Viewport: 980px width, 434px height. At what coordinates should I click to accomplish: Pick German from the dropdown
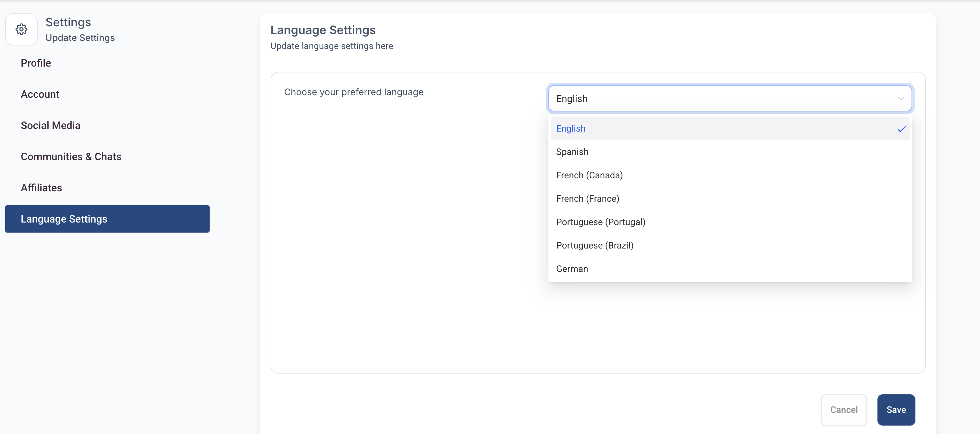572,269
